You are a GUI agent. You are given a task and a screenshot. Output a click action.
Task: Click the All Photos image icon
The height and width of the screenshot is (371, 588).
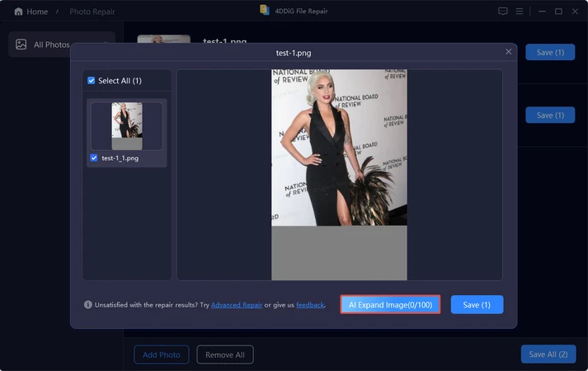pyautogui.click(x=21, y=45)
